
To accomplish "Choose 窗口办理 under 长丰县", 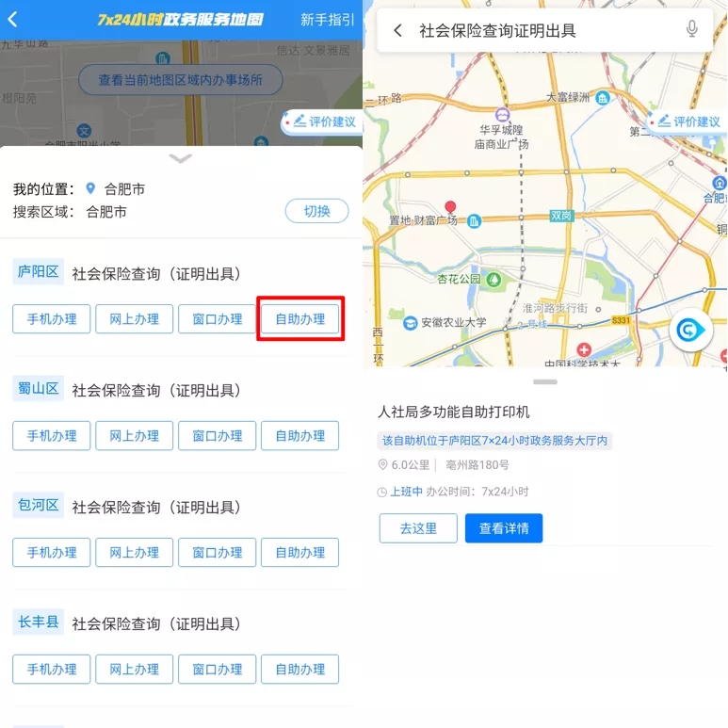I will 218,669.
